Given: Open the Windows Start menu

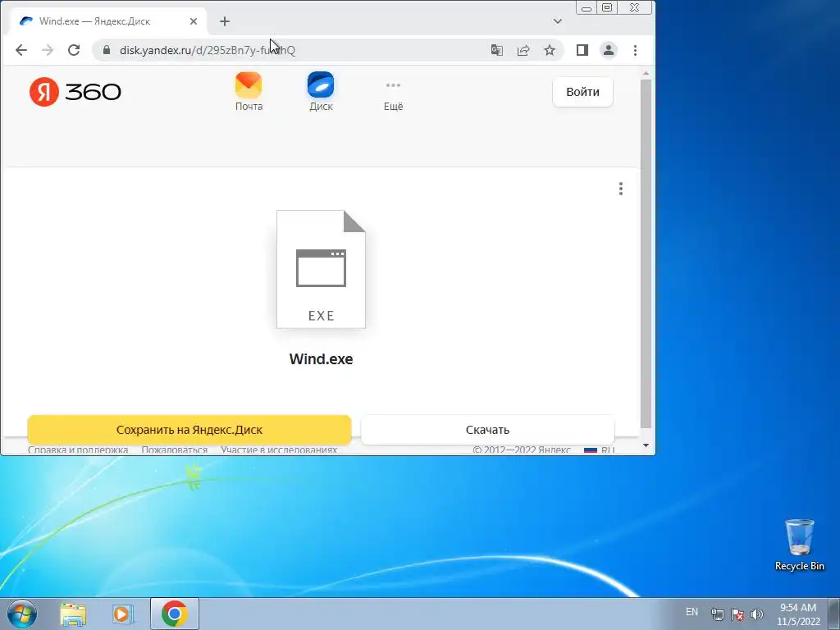Looking at the screenshot, I should pos(22,614).
